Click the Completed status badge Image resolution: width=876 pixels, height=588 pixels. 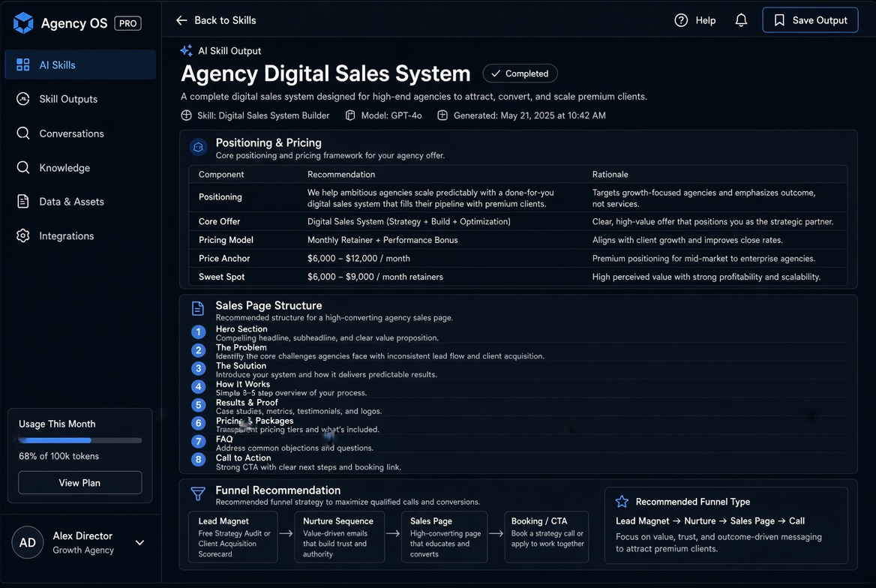[520, 73]
